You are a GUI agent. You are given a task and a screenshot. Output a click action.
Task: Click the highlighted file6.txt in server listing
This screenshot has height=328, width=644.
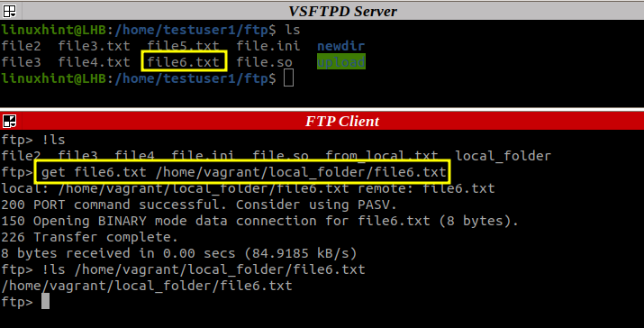coord(184,61)
